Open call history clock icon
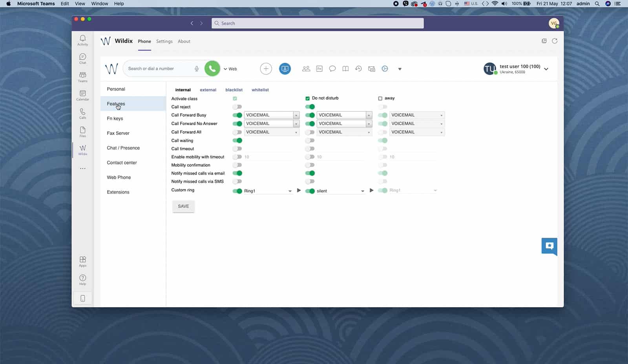Viewport: 628px width, 364px height. coord(358,69)
